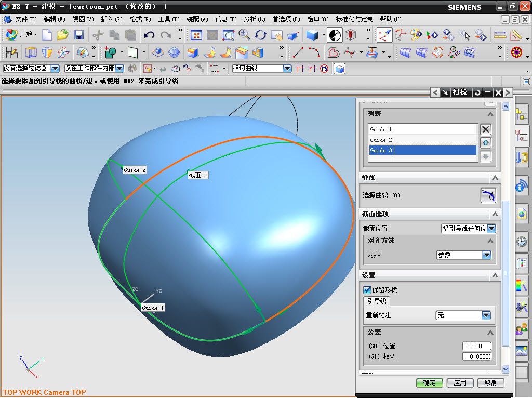Open a file with the folder icon
This screenshot has height=398, width=532.
click(63, 35)
